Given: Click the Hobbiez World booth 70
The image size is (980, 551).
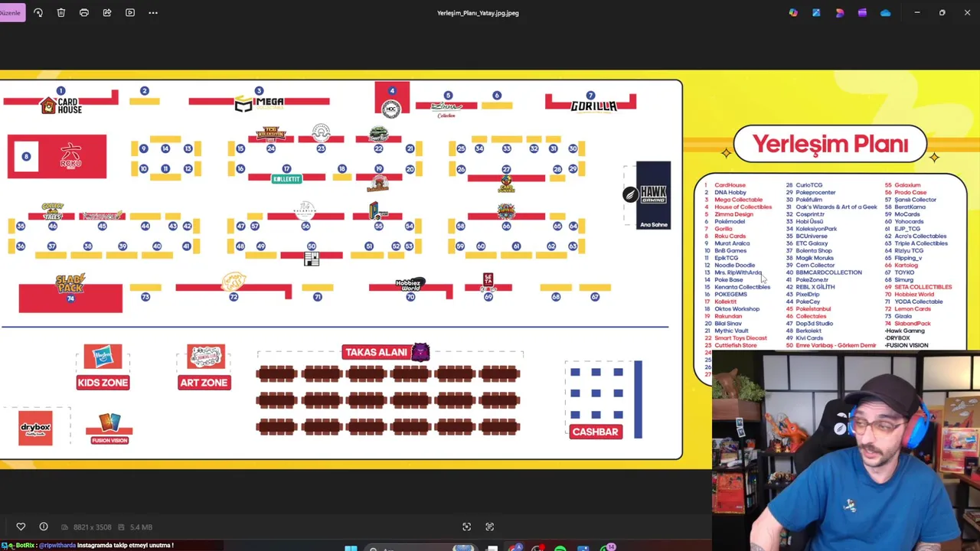Looking at the screenshot, I should click(410, 289).
